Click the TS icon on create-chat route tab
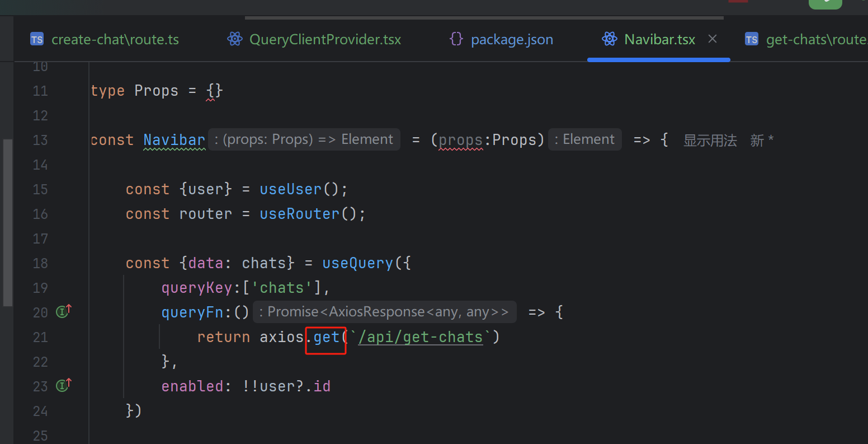 (37, 39)
